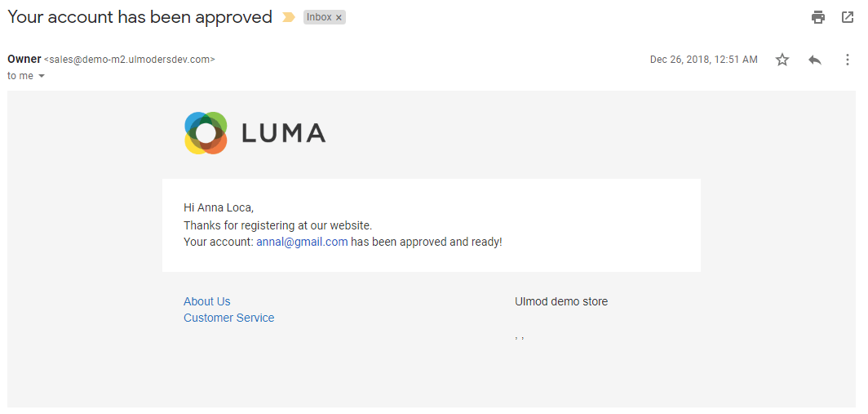Click the Dec 26, 2018 timestamp
868x414 pixels.
click(x=703, y=60)
